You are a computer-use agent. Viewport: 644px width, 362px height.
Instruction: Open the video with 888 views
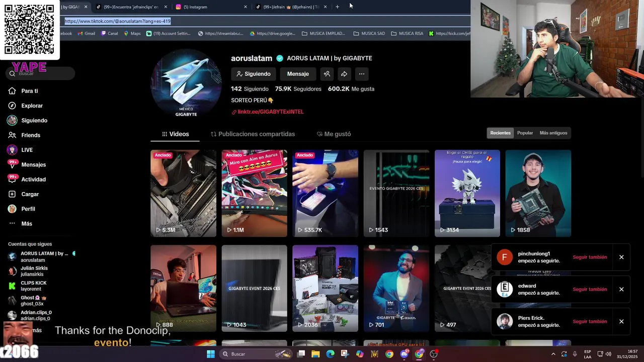(183, 288)
